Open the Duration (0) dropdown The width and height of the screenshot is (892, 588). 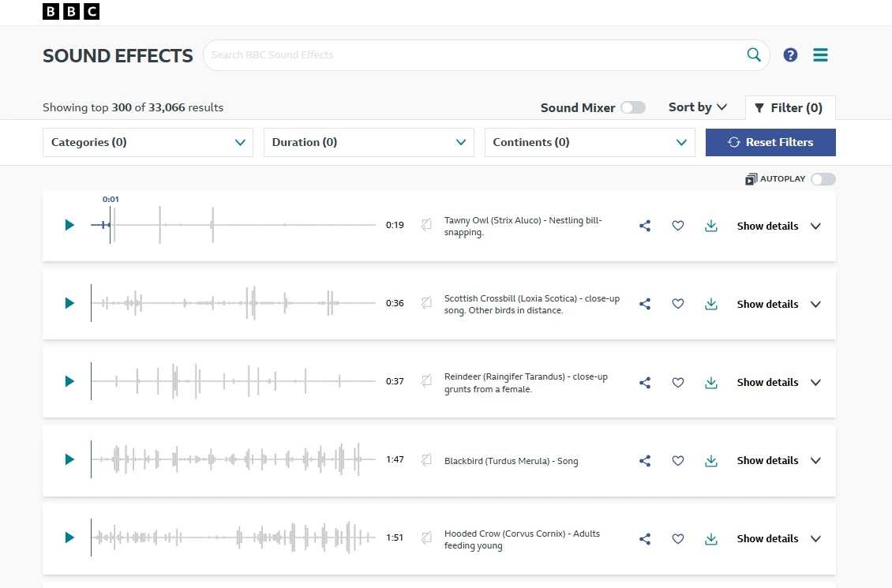pyautogui.click(x=369, y=142)
